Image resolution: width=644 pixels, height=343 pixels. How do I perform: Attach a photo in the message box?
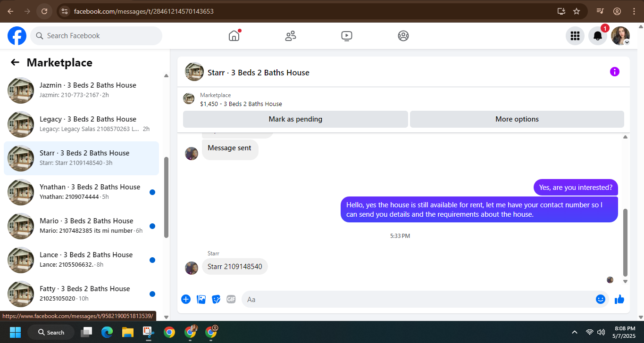pyautogui.click(x=201, y=299)
